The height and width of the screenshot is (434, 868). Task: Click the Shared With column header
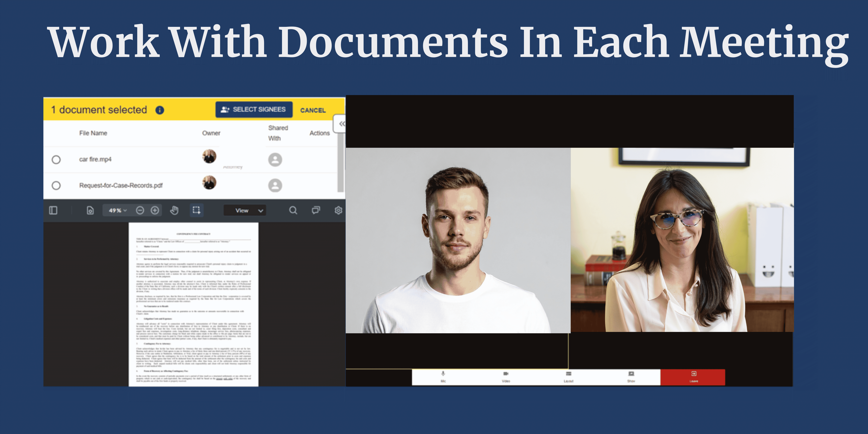click(x=278, y=133)
